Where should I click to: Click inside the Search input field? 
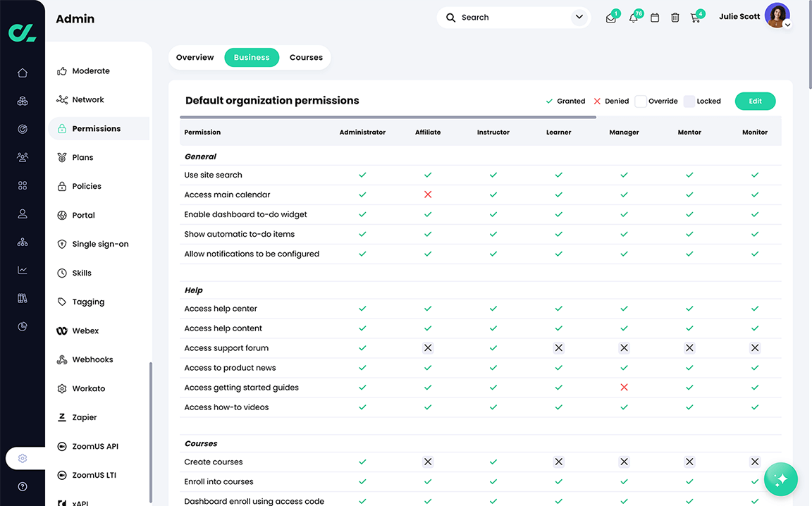click(493, 17)
